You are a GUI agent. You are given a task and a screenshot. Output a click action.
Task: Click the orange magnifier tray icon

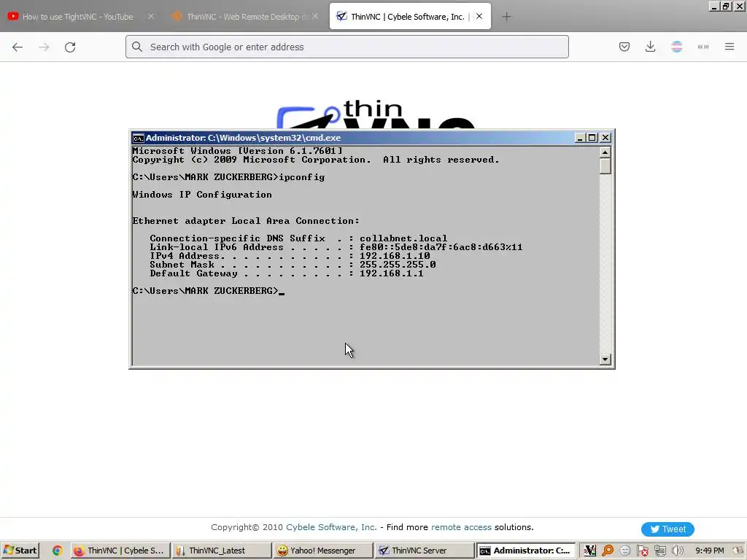(608, 551)
